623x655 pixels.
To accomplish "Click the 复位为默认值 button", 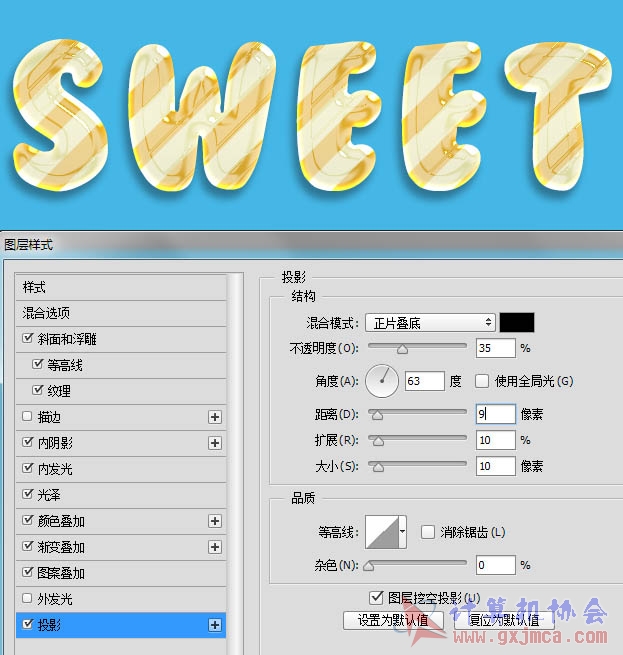I will (x=504, y=620).
